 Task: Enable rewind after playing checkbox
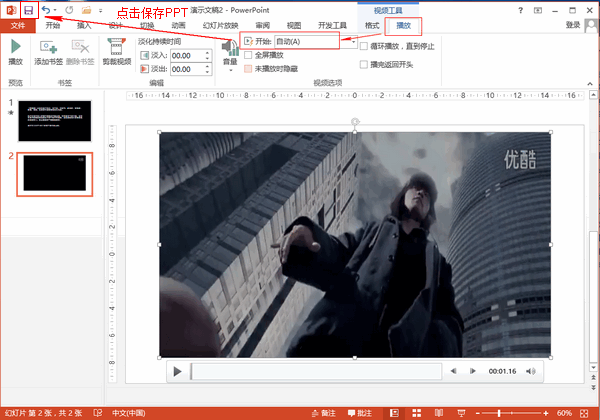point(364,64)
